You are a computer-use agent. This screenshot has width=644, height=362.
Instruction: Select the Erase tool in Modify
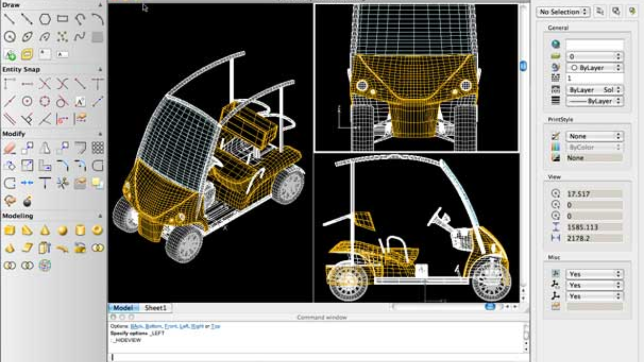10,148
